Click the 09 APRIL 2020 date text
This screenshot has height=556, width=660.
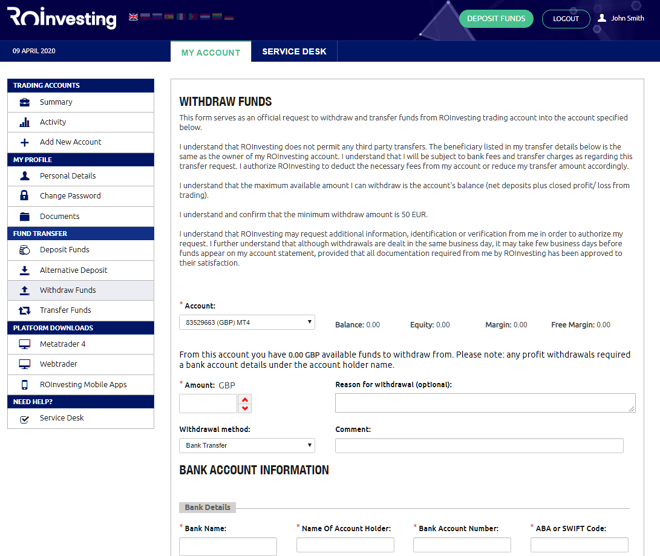click(34, 51)
